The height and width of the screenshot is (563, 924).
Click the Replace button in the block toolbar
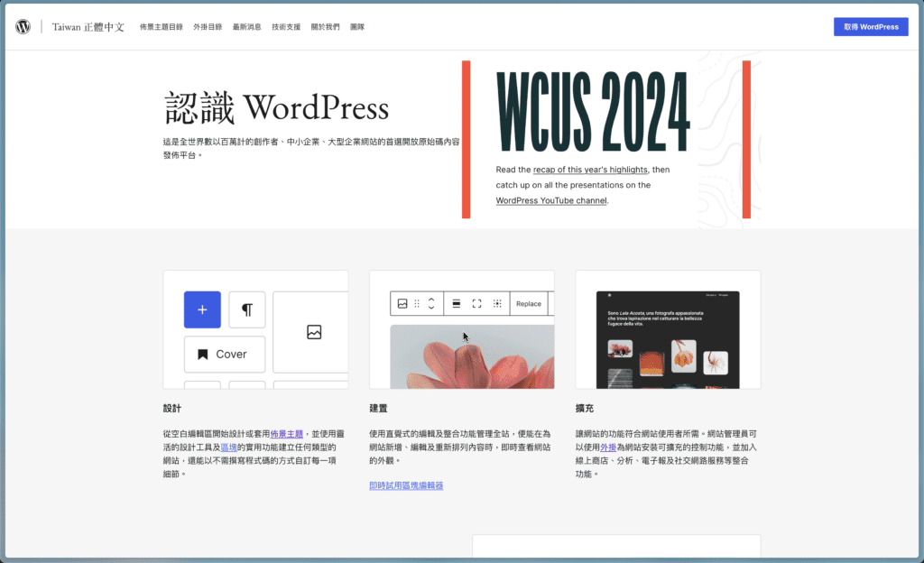529,304
